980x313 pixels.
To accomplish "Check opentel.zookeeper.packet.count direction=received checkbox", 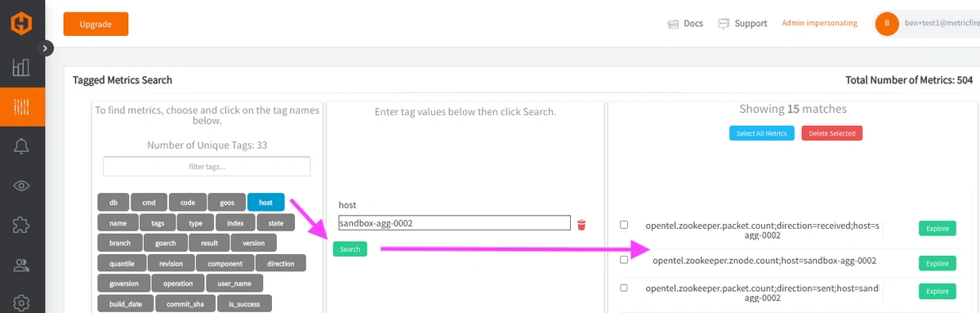I will tap(624, 225).
